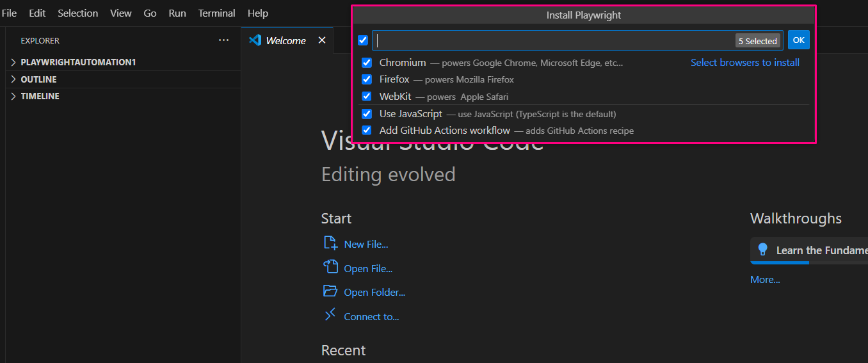Click the Select browsers to install label
This screenshot has height=363, width=868.
point(745,63)
